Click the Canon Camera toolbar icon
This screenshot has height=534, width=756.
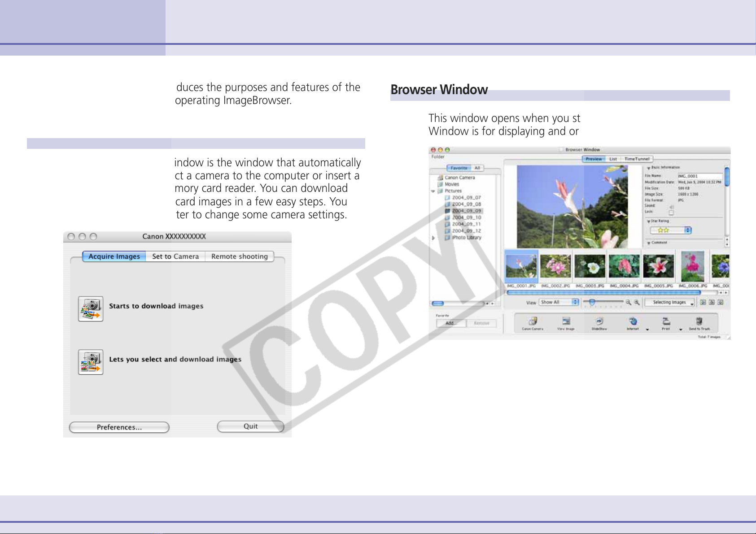533,322
